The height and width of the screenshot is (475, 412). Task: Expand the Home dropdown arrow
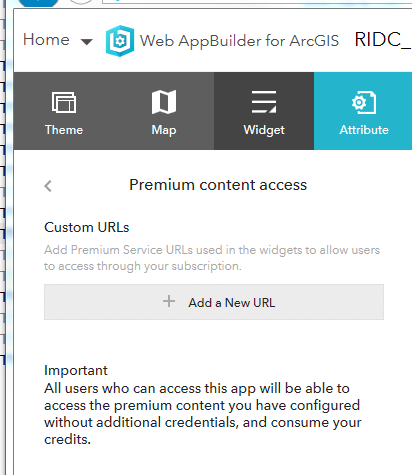click(x=86, y=42)
